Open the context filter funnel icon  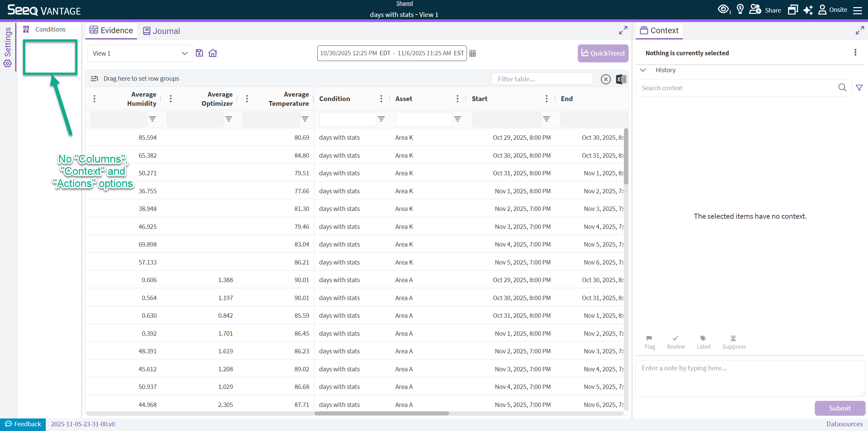(859, 88)
